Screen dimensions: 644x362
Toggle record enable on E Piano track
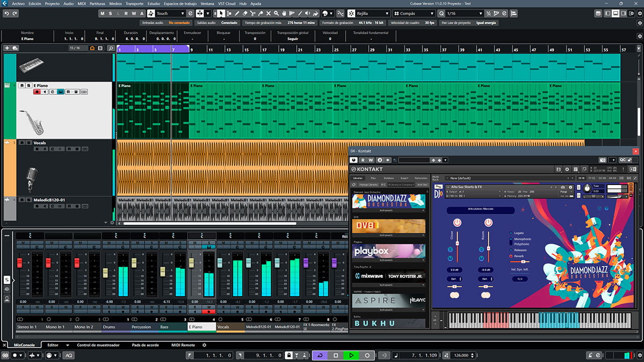click(x=37, y=92)
